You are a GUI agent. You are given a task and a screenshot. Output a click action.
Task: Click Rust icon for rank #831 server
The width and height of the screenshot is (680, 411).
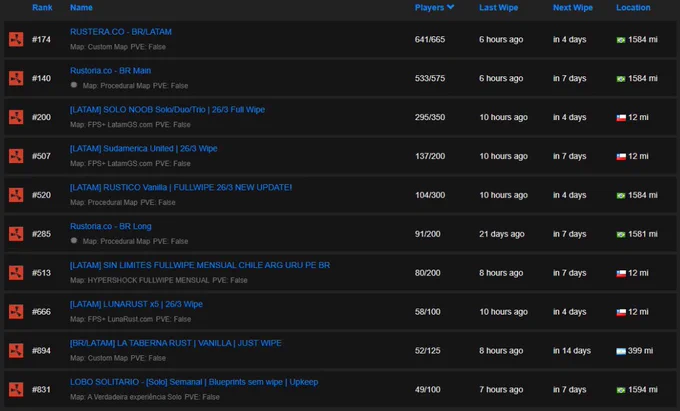(x=16, y=389)
